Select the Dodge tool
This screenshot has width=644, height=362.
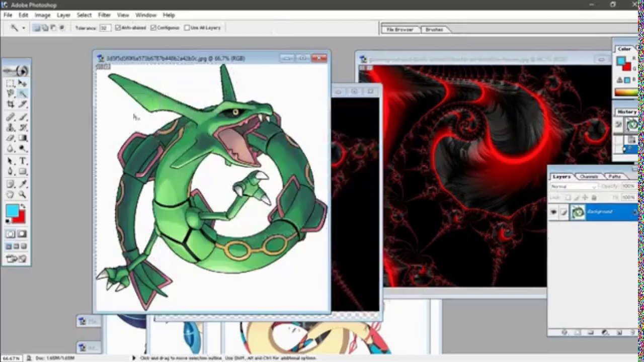point(23,149)
